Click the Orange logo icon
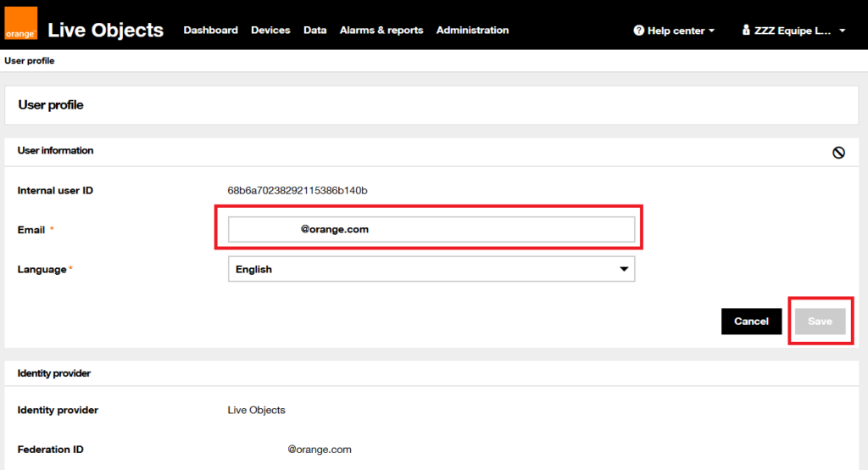The height and width of the screenshot is (470, 868). (20, 24)
